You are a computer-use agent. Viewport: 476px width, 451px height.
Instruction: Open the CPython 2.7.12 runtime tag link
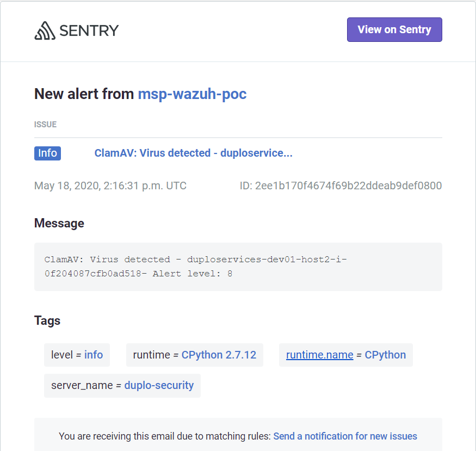pyautogui.click(x=219, y=355)
